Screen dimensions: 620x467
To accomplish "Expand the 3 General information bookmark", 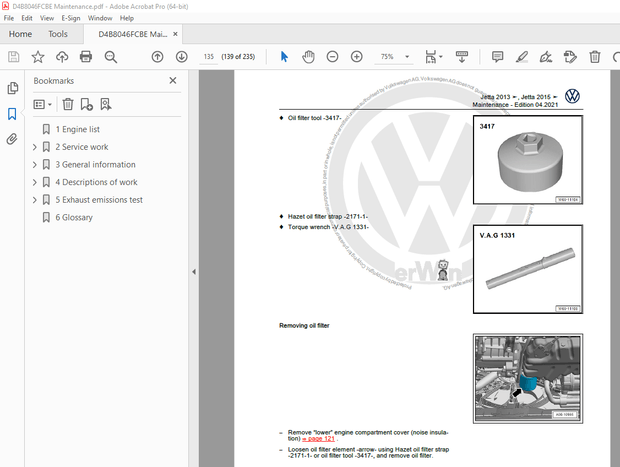I will coord(34,164).
